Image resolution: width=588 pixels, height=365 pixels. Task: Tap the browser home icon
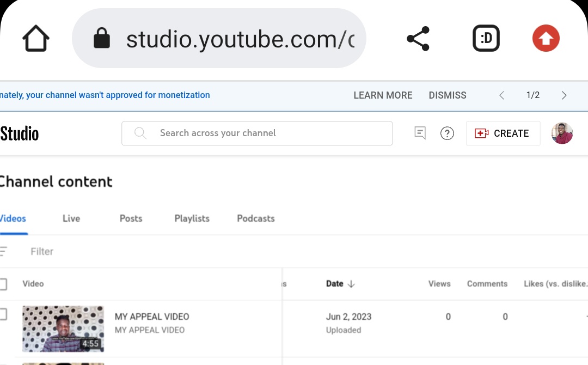click(35, 38)
